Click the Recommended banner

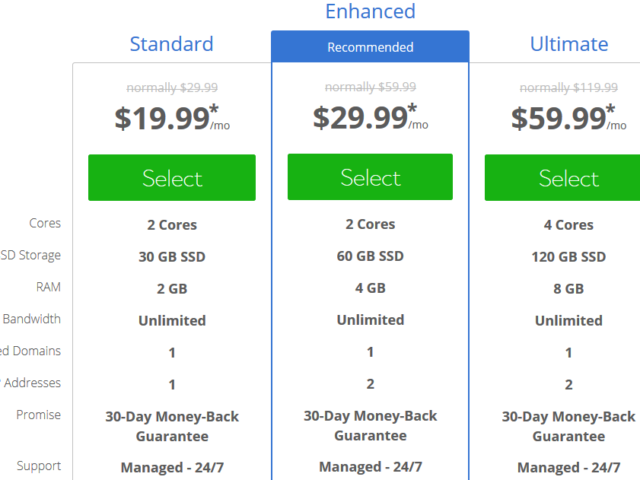click(370, 47)
